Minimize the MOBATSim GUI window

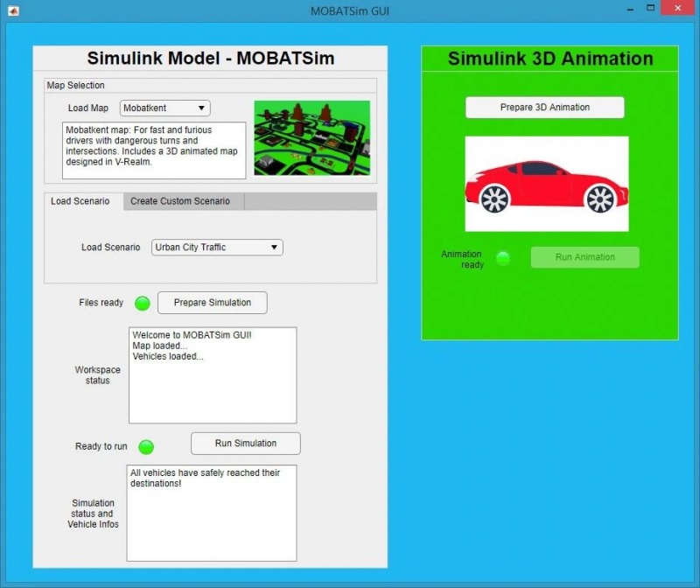point(628,7)
